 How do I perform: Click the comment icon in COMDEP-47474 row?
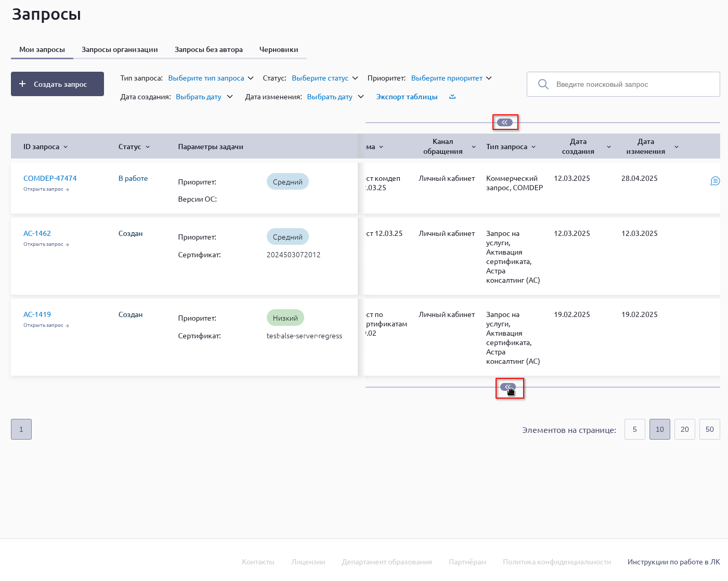[x=715, y=181]
